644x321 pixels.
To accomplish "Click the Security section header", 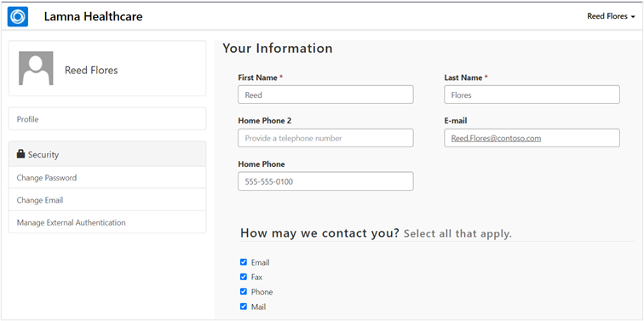I will [107, 154].
